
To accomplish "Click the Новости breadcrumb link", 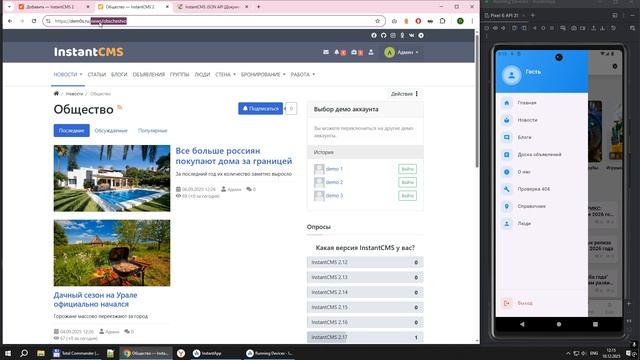I will coord(74,94).
